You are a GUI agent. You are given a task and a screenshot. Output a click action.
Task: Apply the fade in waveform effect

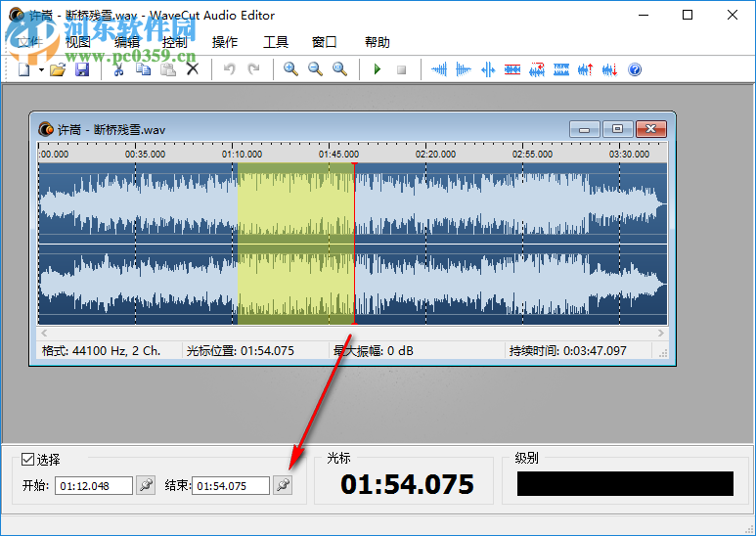(439, 69)
